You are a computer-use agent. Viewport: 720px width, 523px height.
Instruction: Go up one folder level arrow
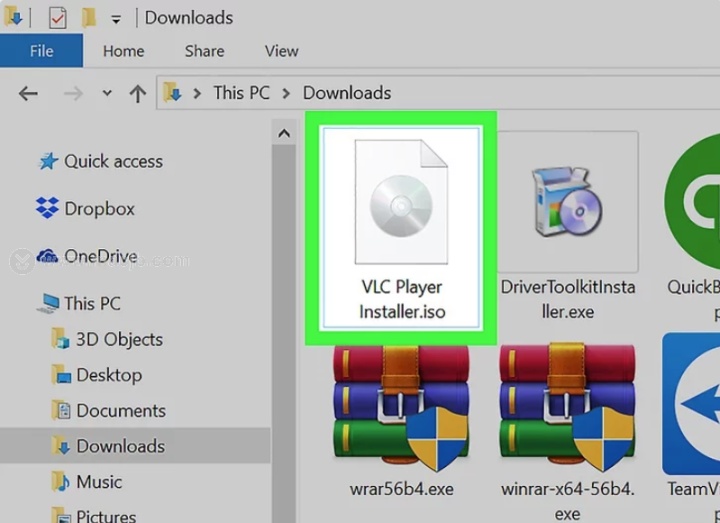coord(137,94)
